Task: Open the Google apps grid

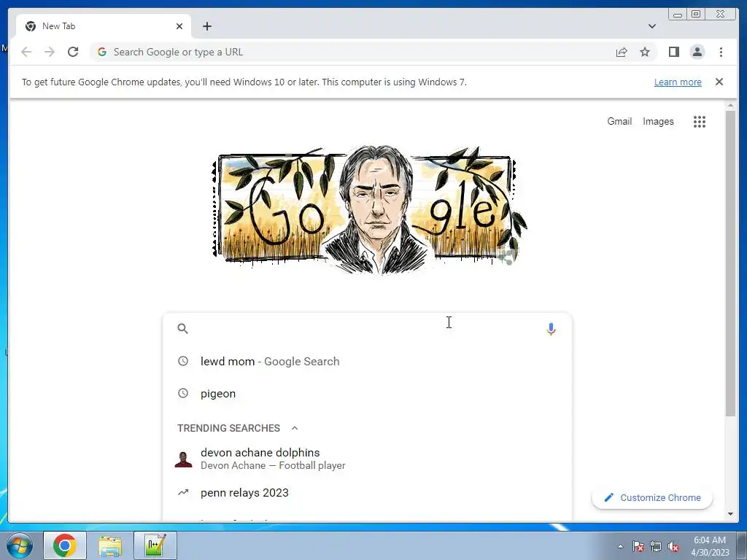Action: [700, 122]
